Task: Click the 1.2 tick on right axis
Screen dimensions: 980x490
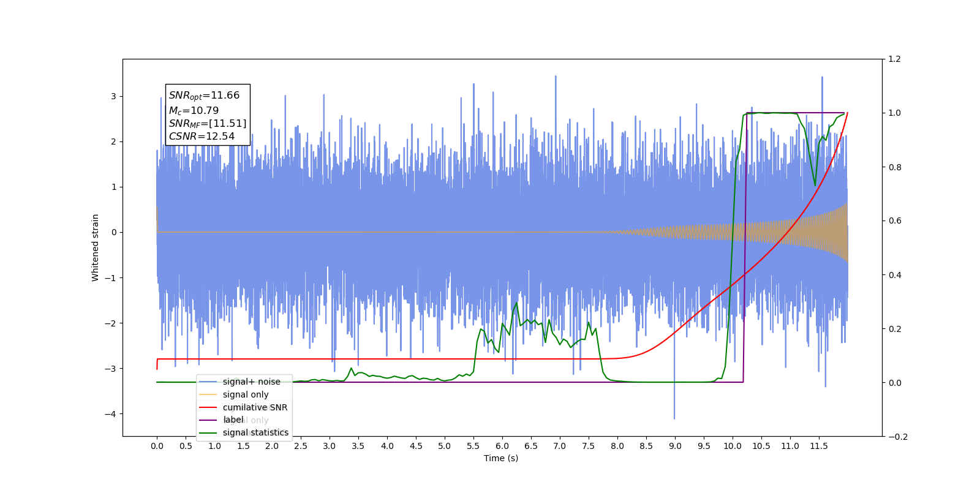Action: click(895, 59)
